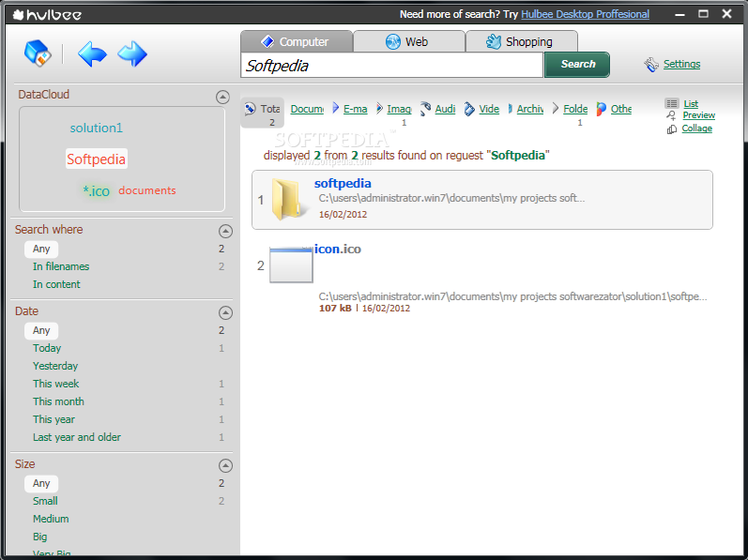Image resolution: width=748 pixels, height=560 pixels.
Task: Filter size to Small
Action: tap(45, 501)
